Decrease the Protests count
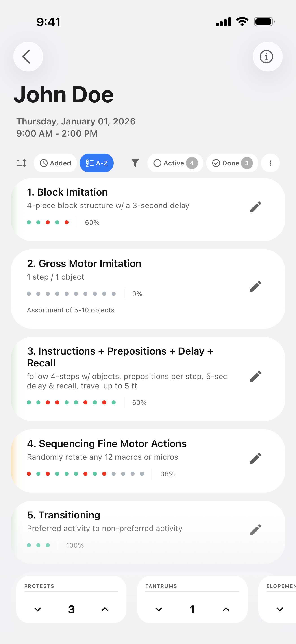The height and width of the screenshot is (644, 296). [x=38, y=609]
